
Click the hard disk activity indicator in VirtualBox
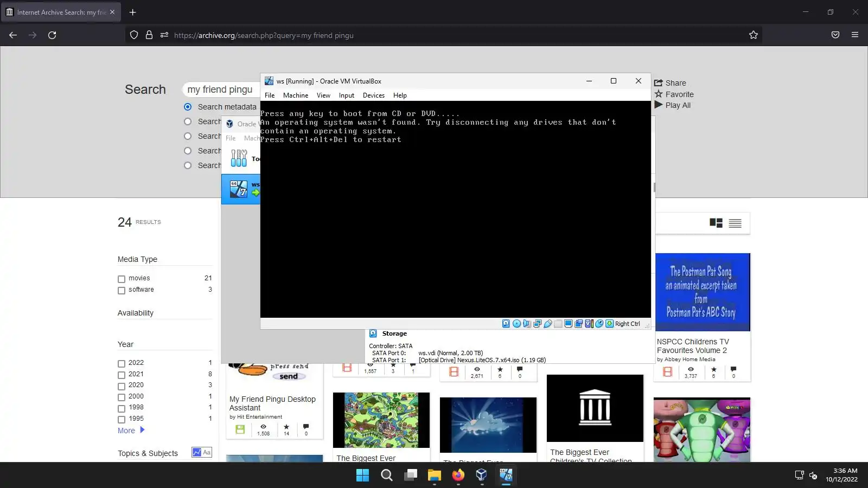click(506, 324)
